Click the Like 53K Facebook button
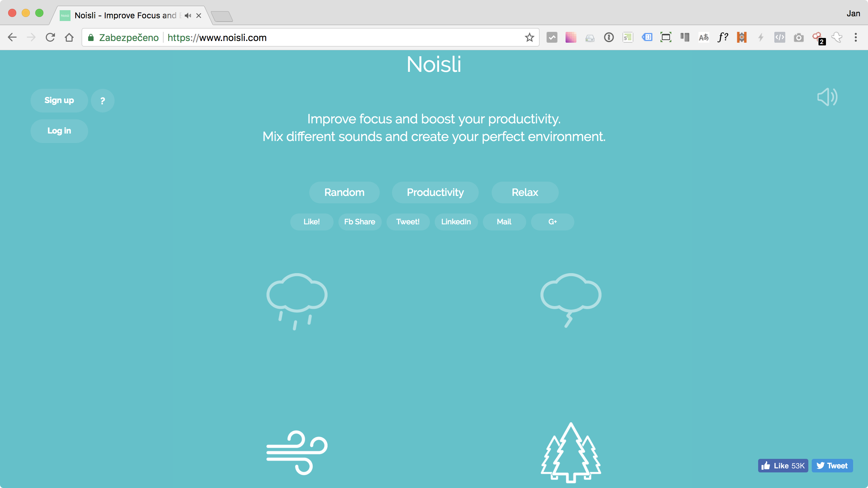The image size is (868, 488). 783,465
